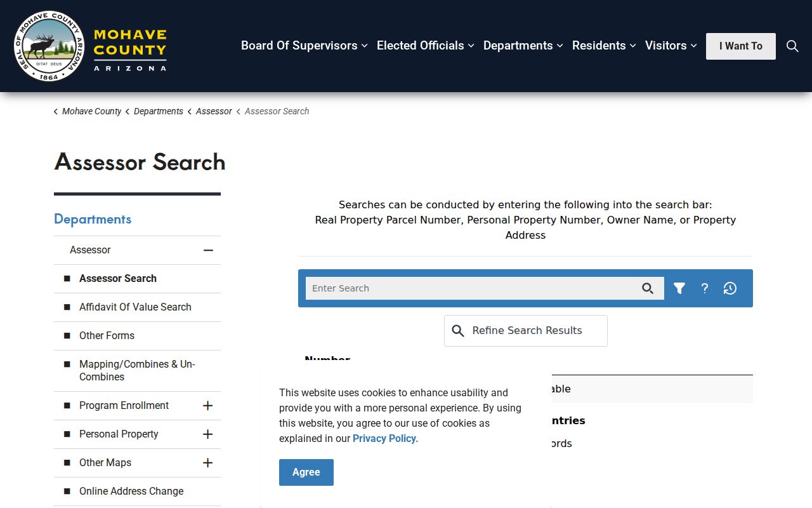Expand Personal Property plus icon
812x508 pixels.
[207, 434]
